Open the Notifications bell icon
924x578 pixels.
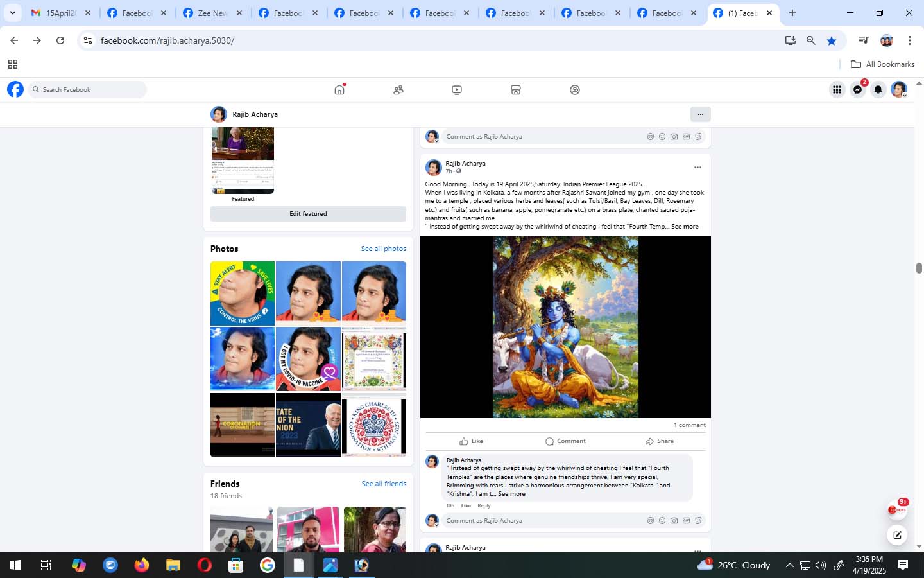click(878, 90)
